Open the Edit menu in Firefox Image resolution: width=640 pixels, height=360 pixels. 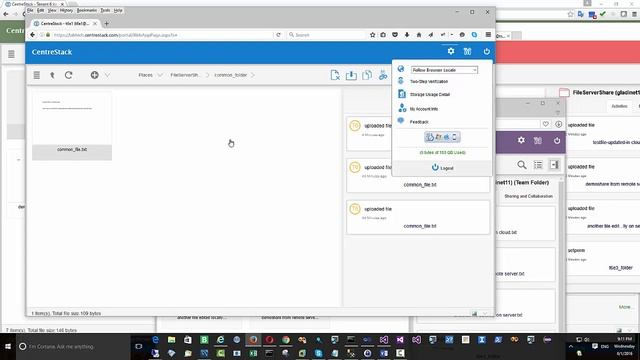coord(40,10)
